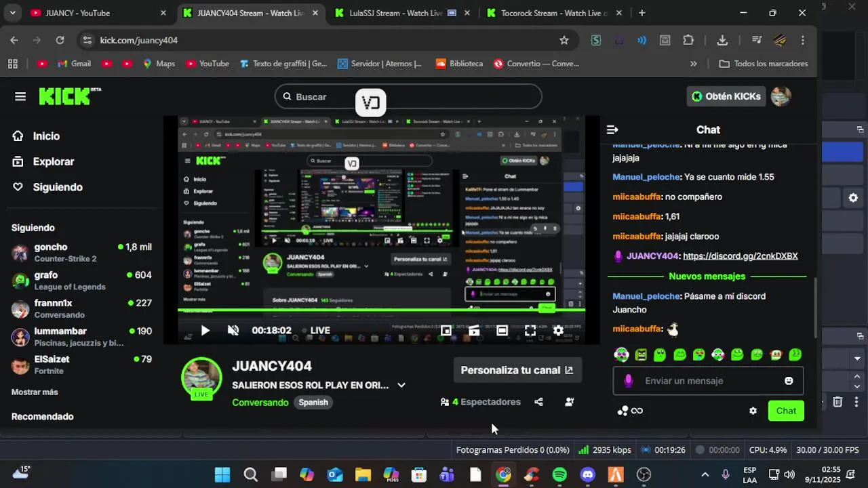Open the Gmail bookmark

pos(75,64)
